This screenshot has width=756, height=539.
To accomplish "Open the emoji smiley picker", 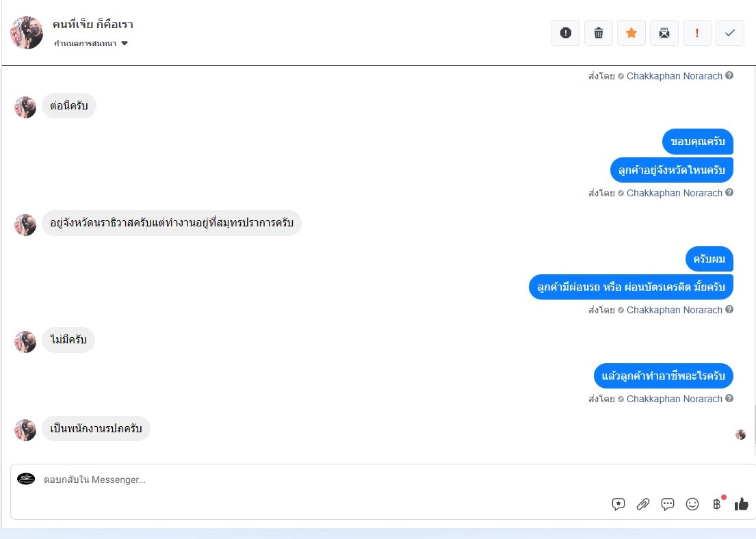I will pos(692,504).
